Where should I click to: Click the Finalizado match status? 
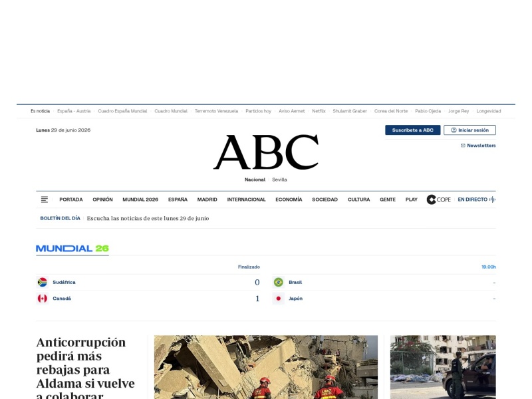(249, 267)
